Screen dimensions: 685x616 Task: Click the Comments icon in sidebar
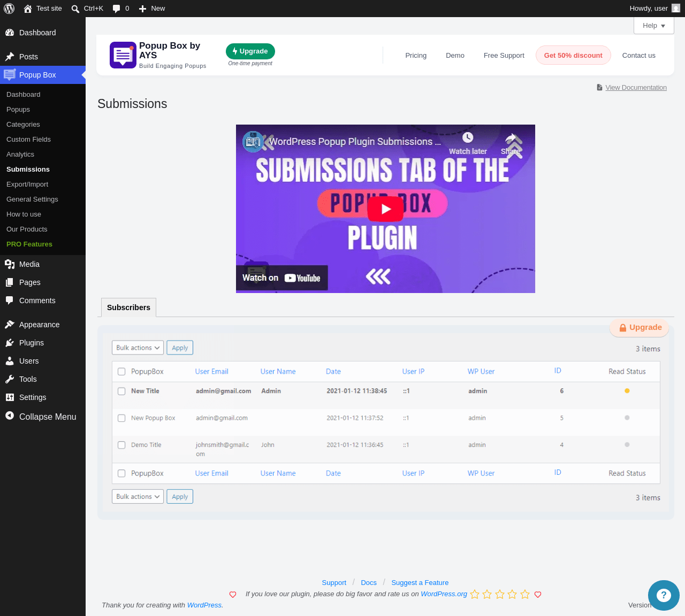pos(10,301)
